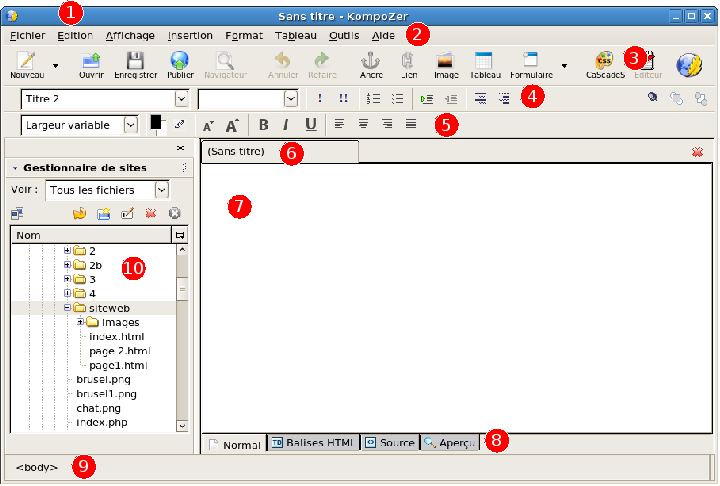Screen dimensions: 720x486
Task: Toggle the bulleted list icon
Action: click(x=397, y=98)
